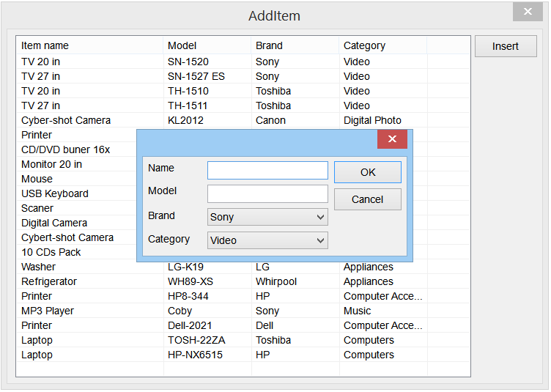Click the Coby model cell
This screenshot has height=392, width=551.
[x=180, y=311]
